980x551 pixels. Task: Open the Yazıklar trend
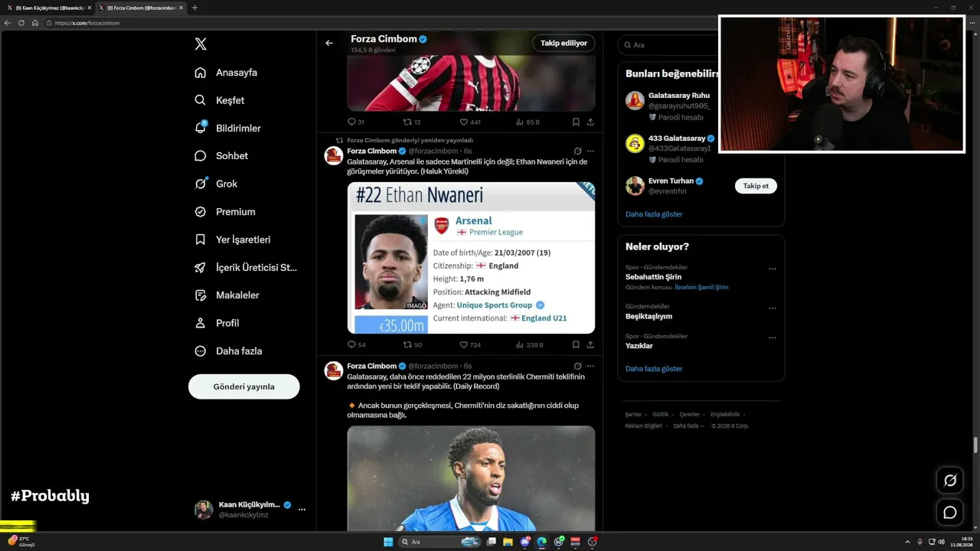tap(639, 346)
